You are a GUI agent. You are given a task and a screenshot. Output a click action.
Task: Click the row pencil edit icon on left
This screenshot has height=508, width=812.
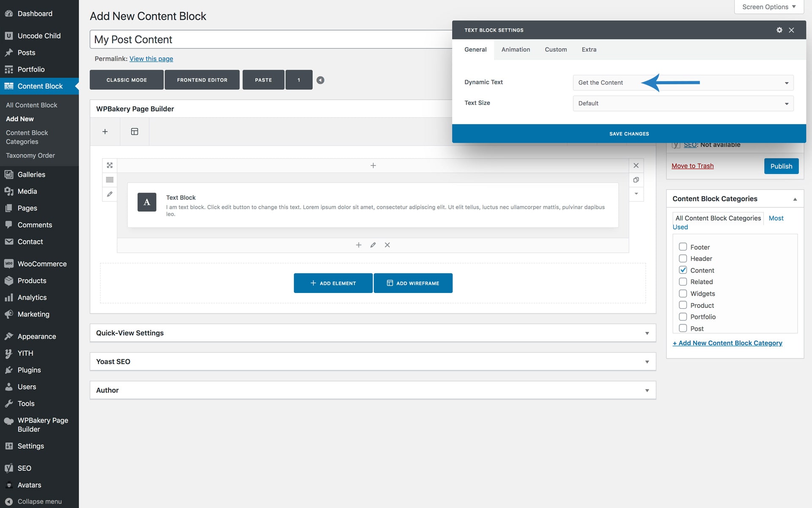pos(110,194)
